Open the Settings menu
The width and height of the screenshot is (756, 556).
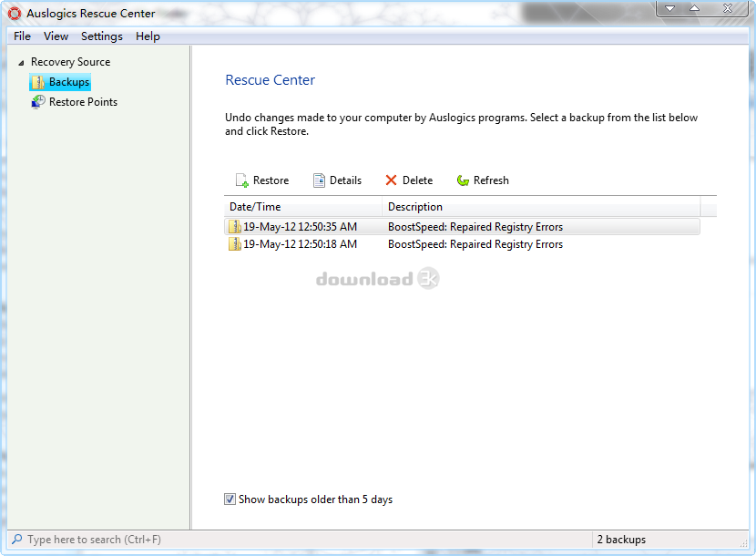coord(102,36)
